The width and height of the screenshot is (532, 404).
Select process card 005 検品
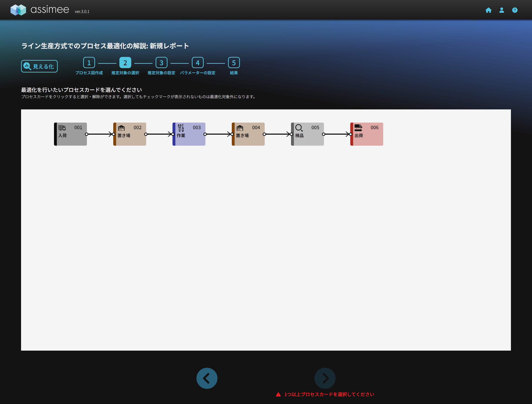(x=307, y=134)
